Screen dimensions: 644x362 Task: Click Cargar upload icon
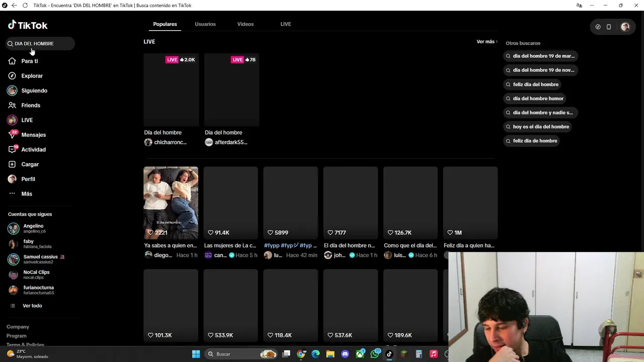coord(12,164)
